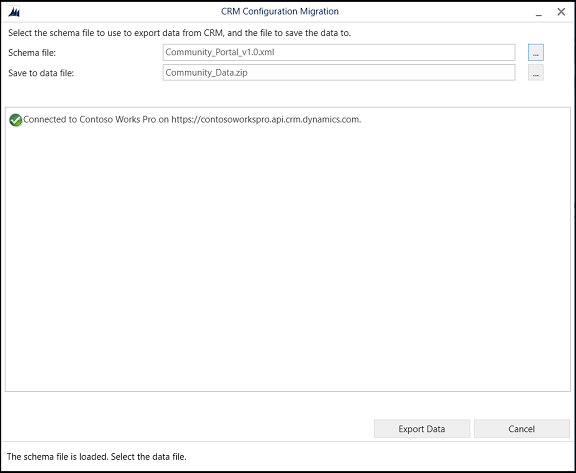Viewport: 576px width, 473px height.
Task: Click blank space left of Export Data button
Action: pos(187,429)
